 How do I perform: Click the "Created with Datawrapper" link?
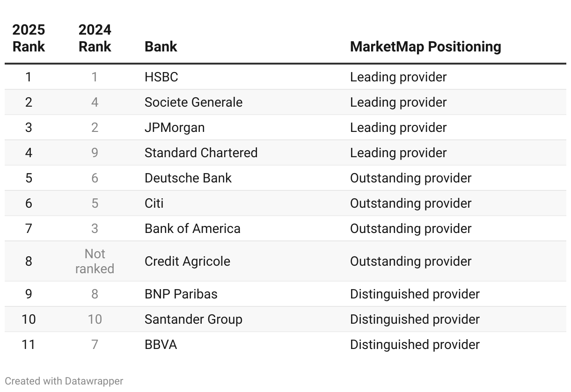point(64,381)
